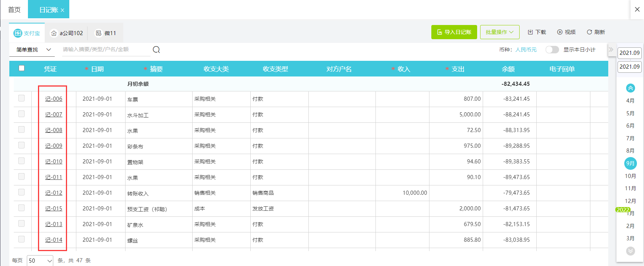Viewport: 644px width, 266px height.
Task: Open the video tutorial icon
Action: coord(560,32)
